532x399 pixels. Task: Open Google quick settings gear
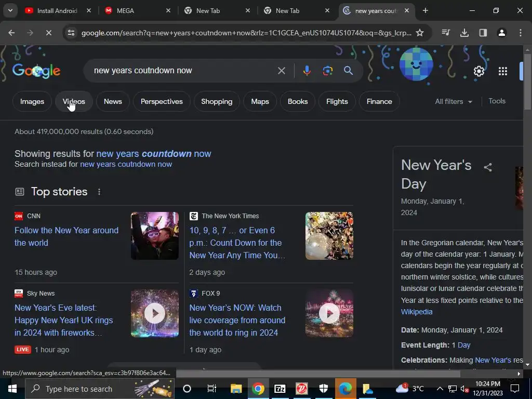click(x=478, y=71)
